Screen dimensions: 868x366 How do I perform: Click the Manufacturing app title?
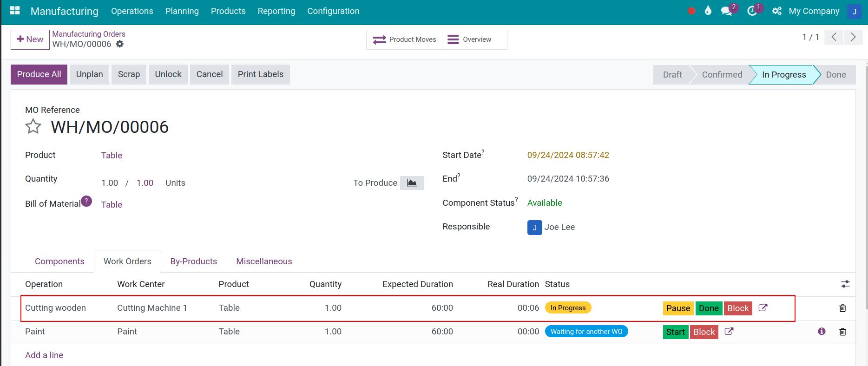tap(65, 11)
